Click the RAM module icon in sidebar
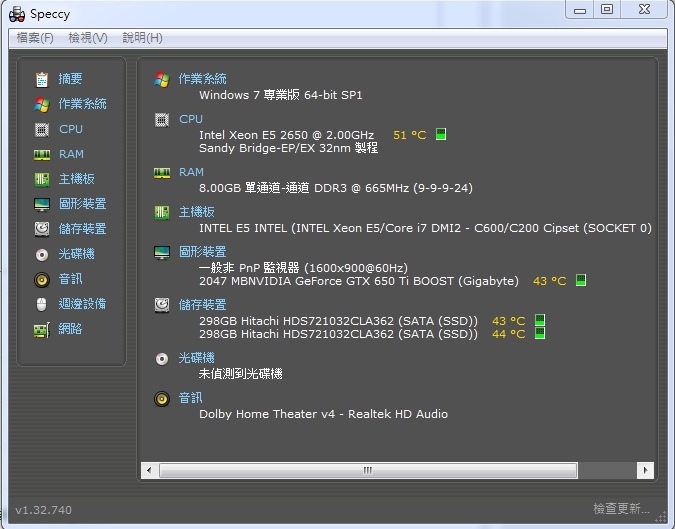The height and width of the screenshot is (529, 675). pyautogui.click(x=42, y=155)
